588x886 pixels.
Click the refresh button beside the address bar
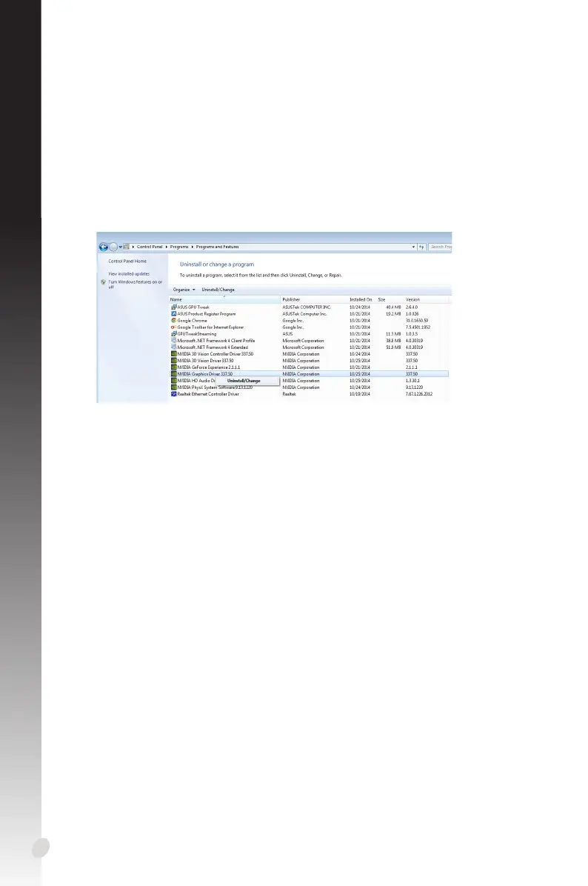tap(421, 247)
